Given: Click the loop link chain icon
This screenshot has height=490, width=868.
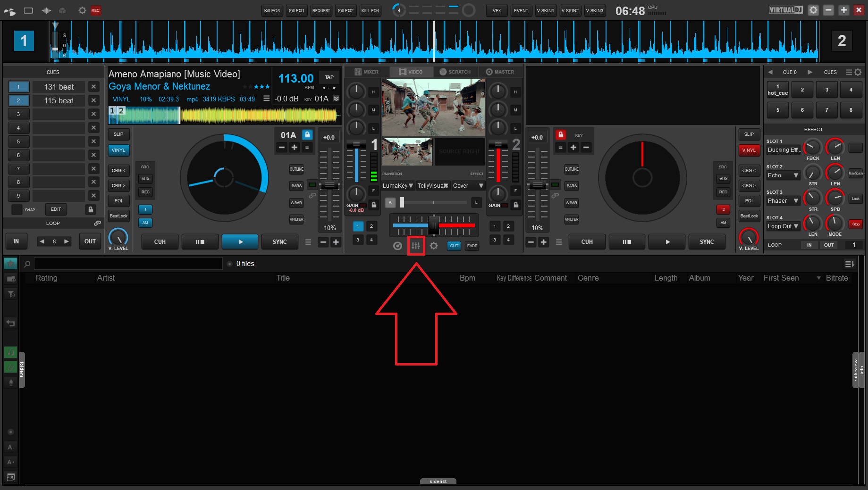Looking at the screenshot, I should (97, 224).
